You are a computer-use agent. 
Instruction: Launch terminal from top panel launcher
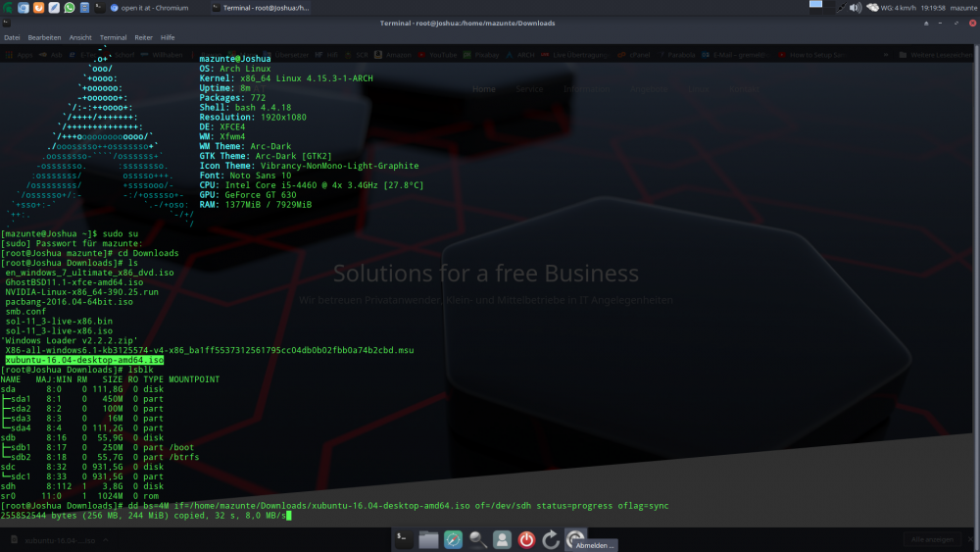point(99,8)
